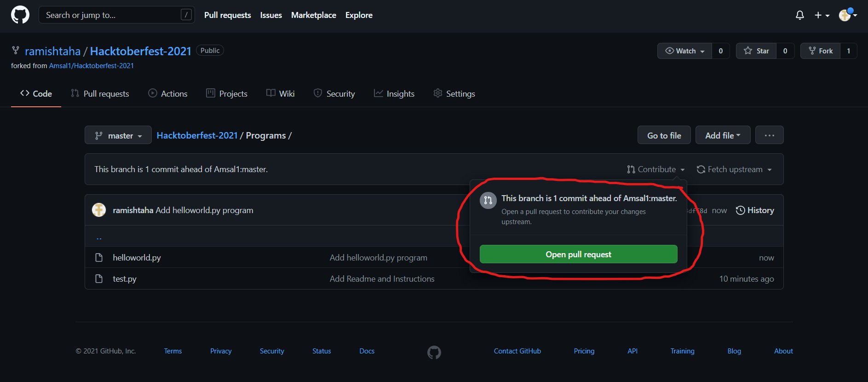Screen dimensions: 868x382
Task: Open helloworld.py file
Action: point(137,258)
